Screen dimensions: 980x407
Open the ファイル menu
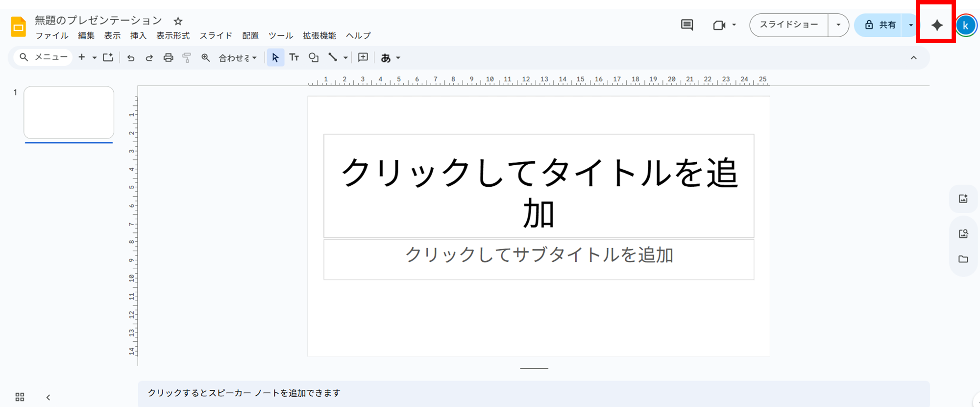tap(51, 36)
